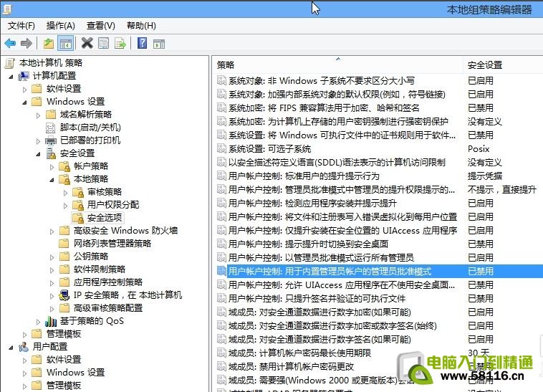Toggle the Show/Hide console tree icon
This screenshot has width=543, height=392.
65,44
